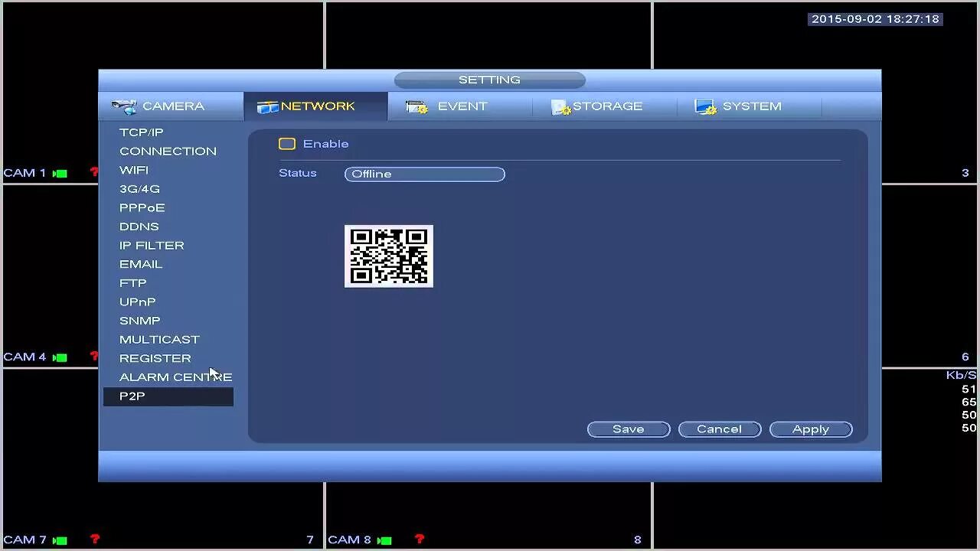Viewport: 980px width, 551px height.
Task: Click the Offline status field
Action: tap(425, 174)
